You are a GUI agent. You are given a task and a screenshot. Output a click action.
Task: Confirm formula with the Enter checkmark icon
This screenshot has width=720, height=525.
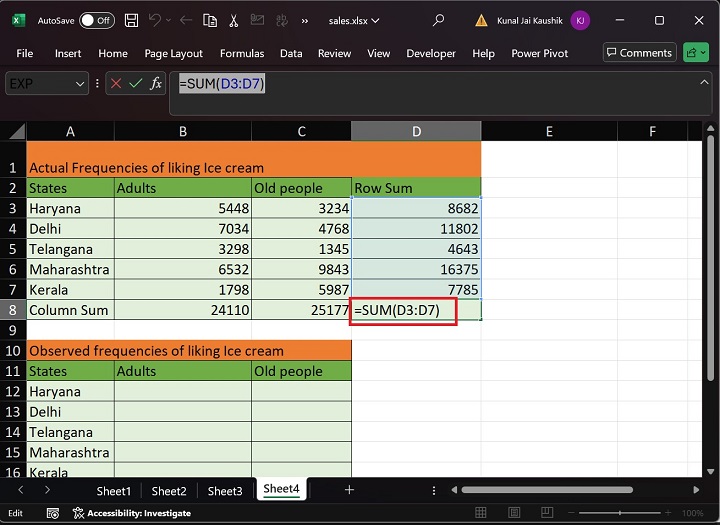[136, 84]
